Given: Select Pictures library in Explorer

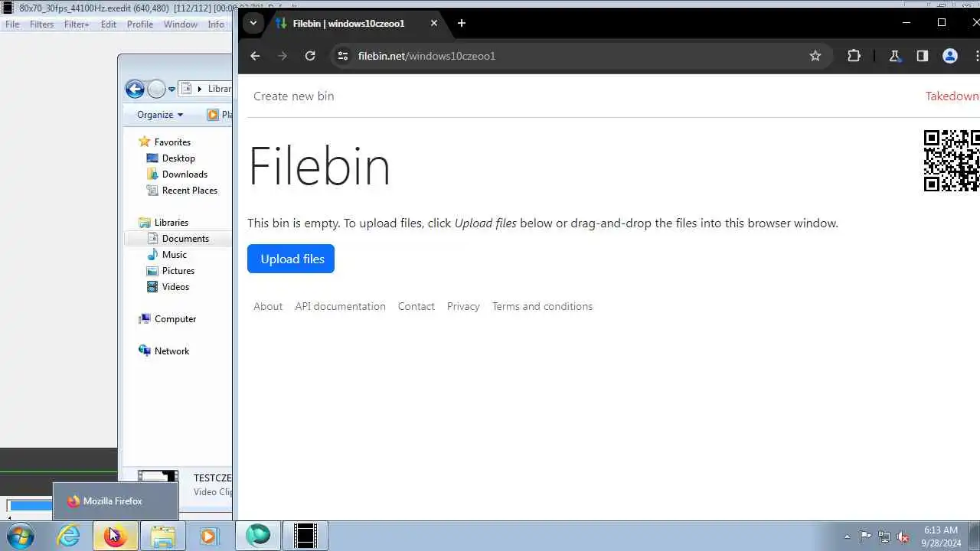Looking at the screenshot, I should 178,271.
